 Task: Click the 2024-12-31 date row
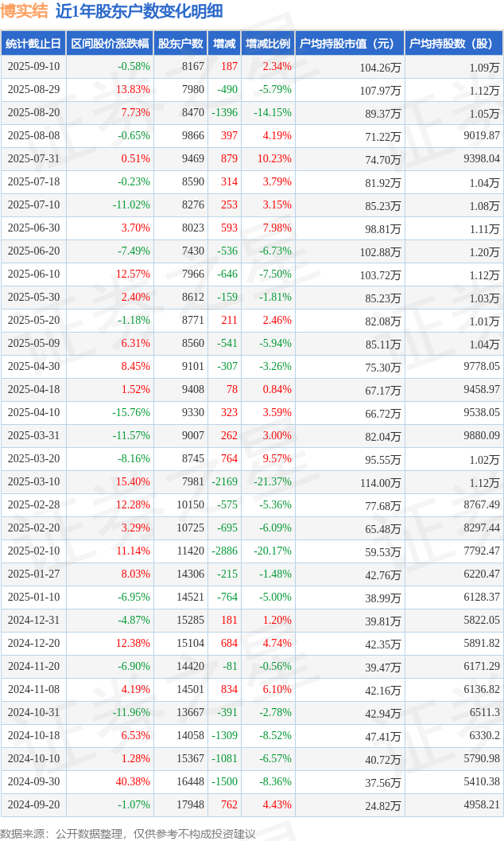pyautogui.click(x=33, y=621)
